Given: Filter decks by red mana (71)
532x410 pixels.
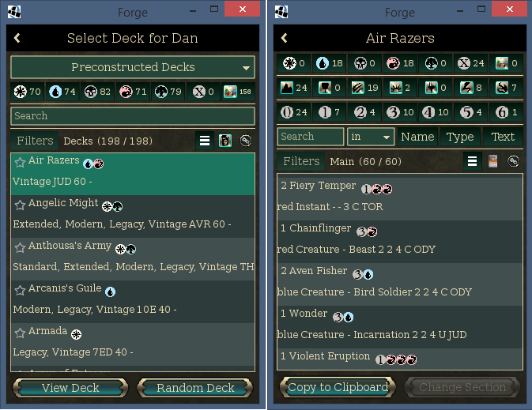Looking at the screenshot, I should point(133,92).
